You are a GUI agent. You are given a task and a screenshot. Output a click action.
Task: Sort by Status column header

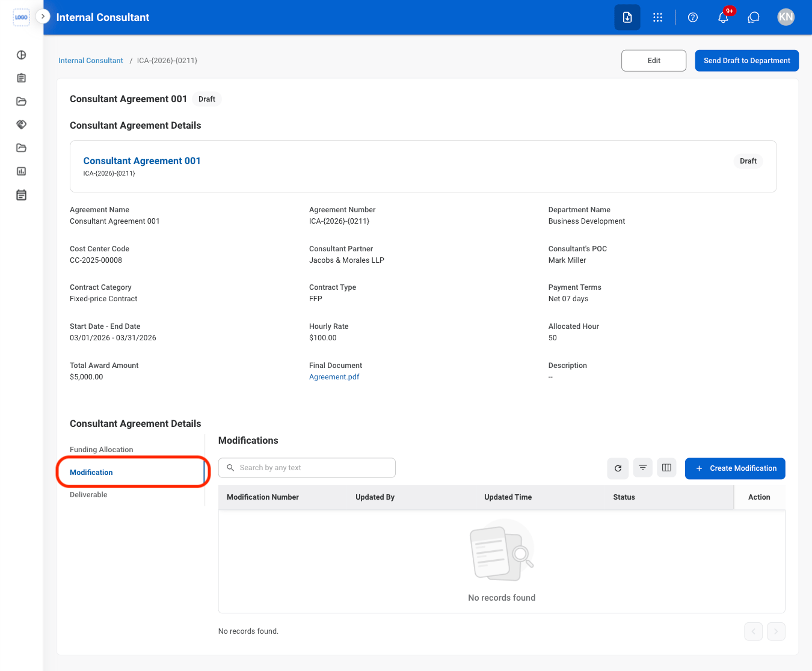coord(624,497)
